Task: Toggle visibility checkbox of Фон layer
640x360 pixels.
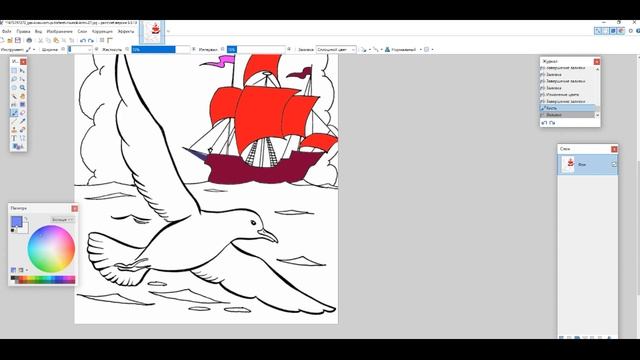Action: [x=613, y=164]
